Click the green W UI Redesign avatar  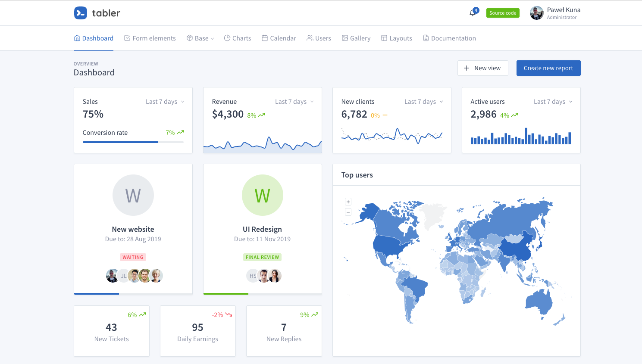tap(262, 195)
